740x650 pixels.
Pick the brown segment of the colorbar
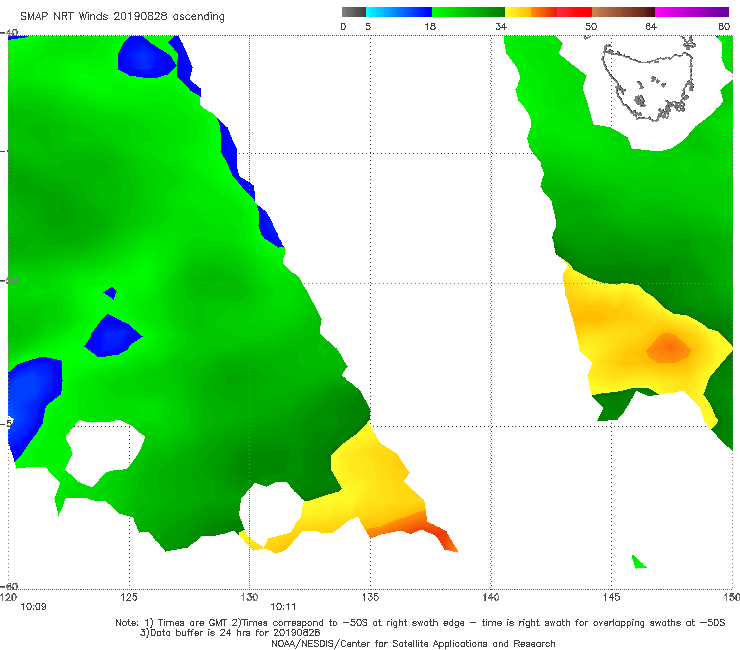pos(623,12)
